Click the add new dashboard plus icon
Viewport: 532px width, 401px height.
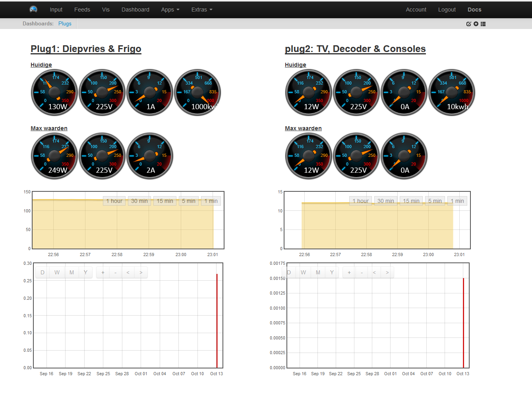coord(476,24)
